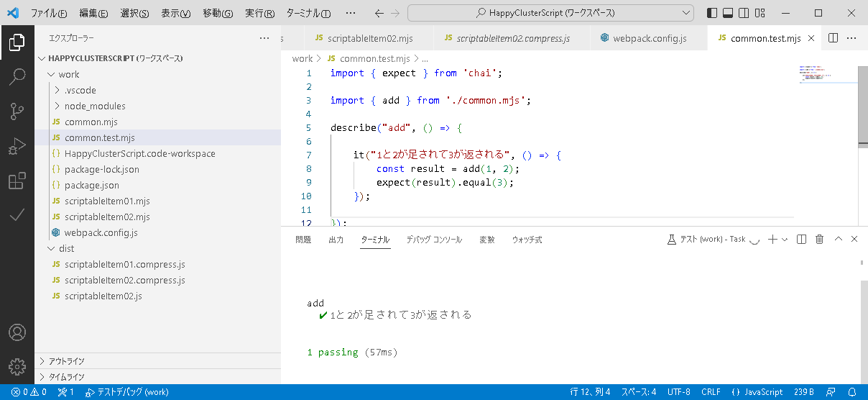Viewport: 868px width, 400px height.
Task: Open Explorer Views and More Actions ellipsis
Action: point(264,38)
